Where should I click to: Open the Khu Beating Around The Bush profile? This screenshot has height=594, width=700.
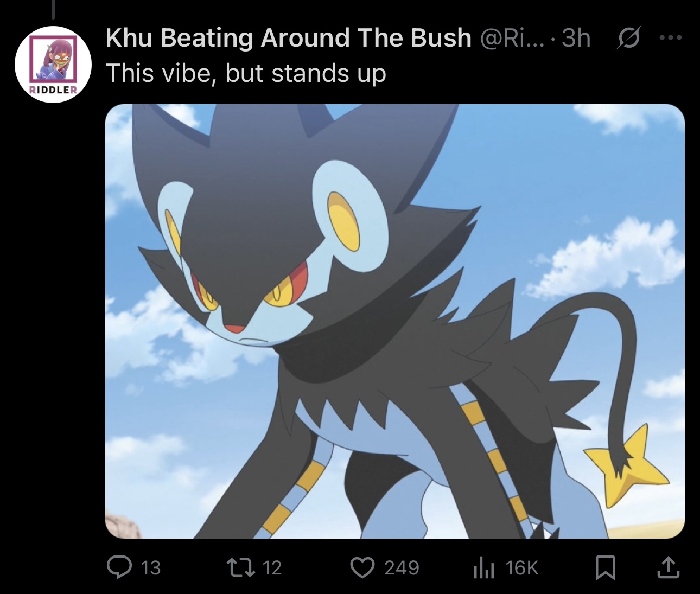pyautogui.click(x=288, y=38)
